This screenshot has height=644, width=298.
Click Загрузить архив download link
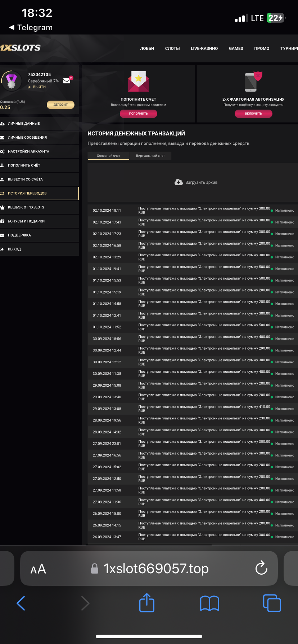196,182
